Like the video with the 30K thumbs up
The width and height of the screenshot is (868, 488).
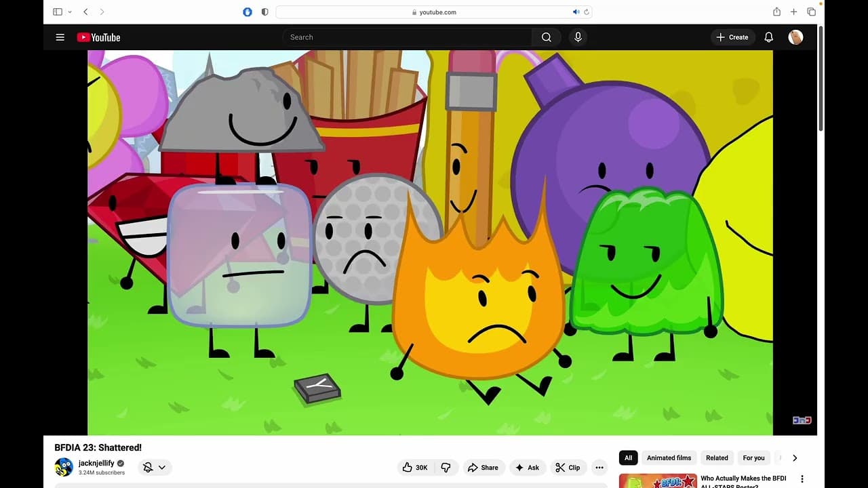414,467
